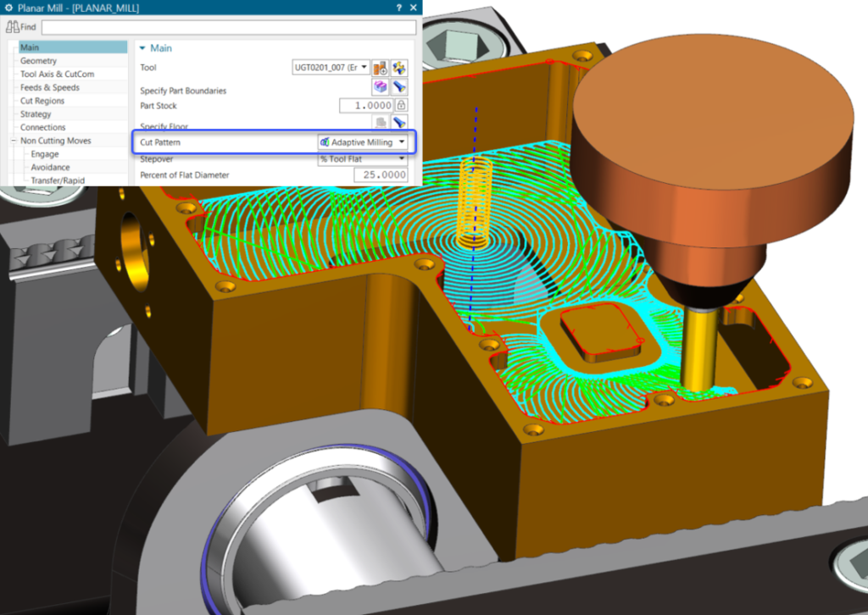Viewport: 868px width, 615px height.
Task: Collapse the Non Cutting Moves node
Action: (x=13, y=140)
